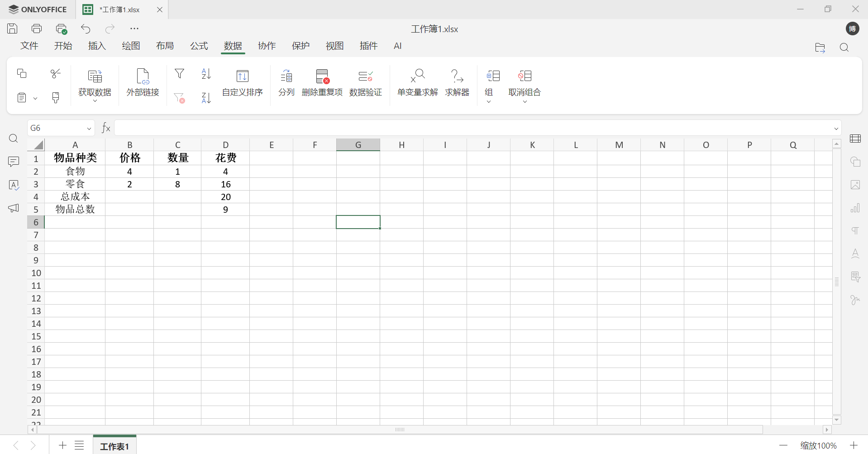Open the comments panel in left sidebar
868x454 pixels.
14,162
